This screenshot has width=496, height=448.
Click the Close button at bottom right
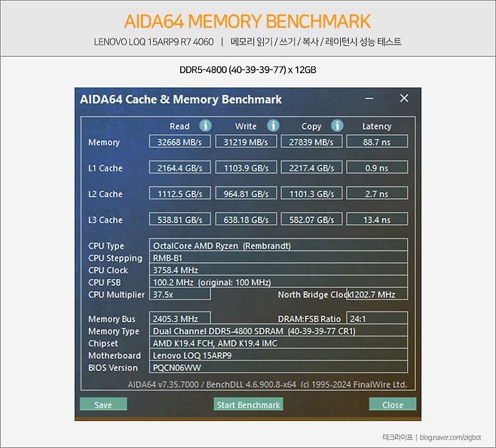[392, 405]
